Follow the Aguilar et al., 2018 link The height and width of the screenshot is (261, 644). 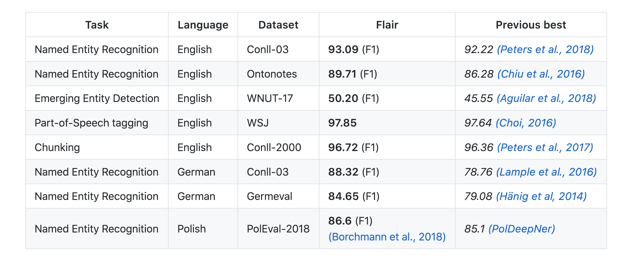(x=546, y=98)
